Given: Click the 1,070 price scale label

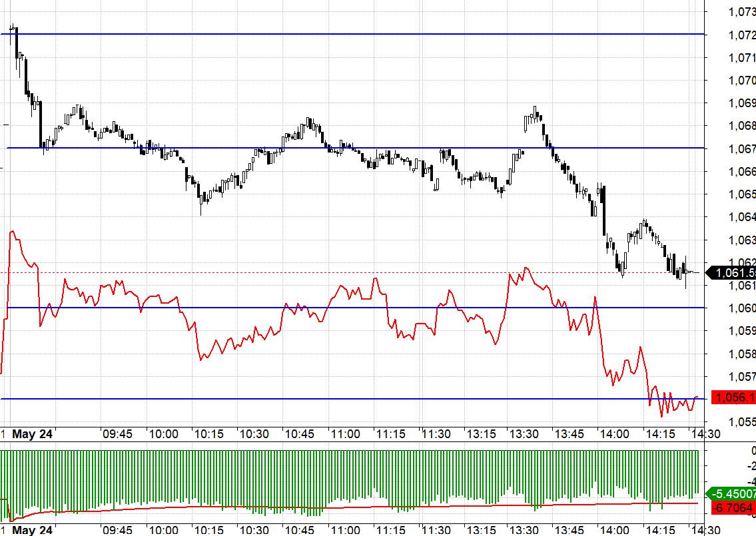Looking at the screenshot, I should point(741,80).
